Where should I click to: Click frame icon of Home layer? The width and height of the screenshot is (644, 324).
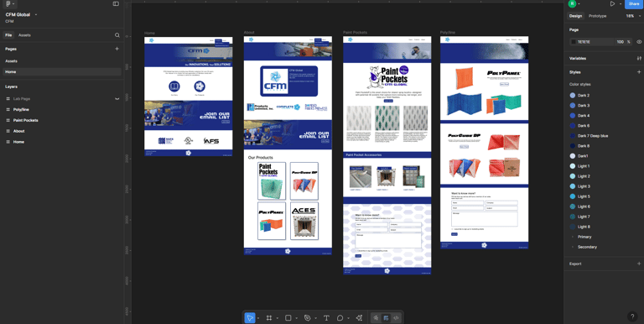point(8,142)
